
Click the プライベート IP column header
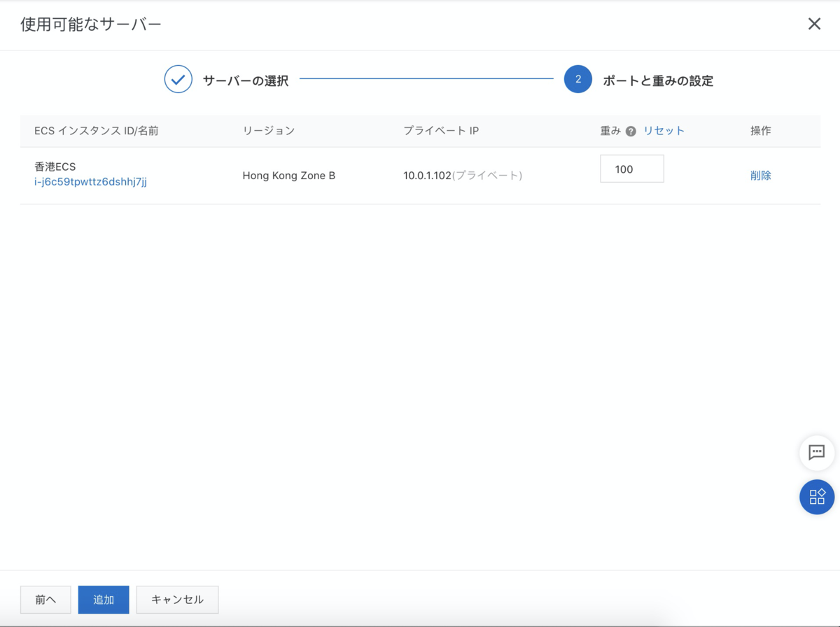441,131
